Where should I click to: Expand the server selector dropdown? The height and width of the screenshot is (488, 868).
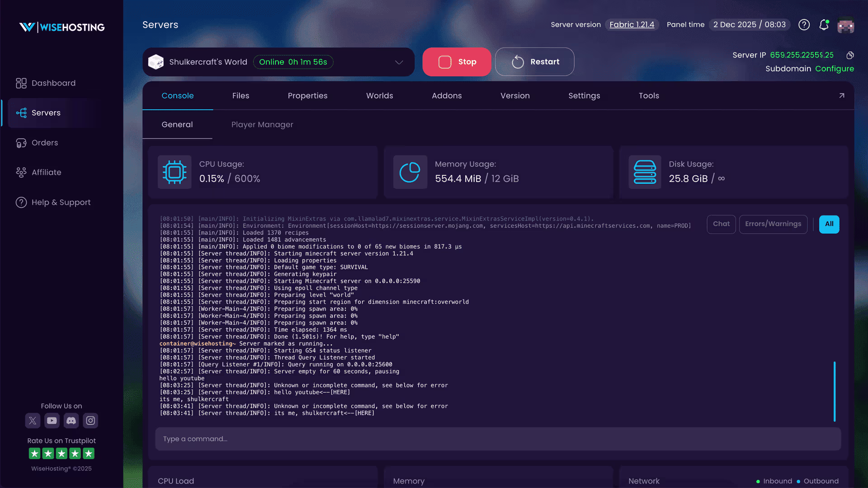pyautogui.click(x=399, y=62)
